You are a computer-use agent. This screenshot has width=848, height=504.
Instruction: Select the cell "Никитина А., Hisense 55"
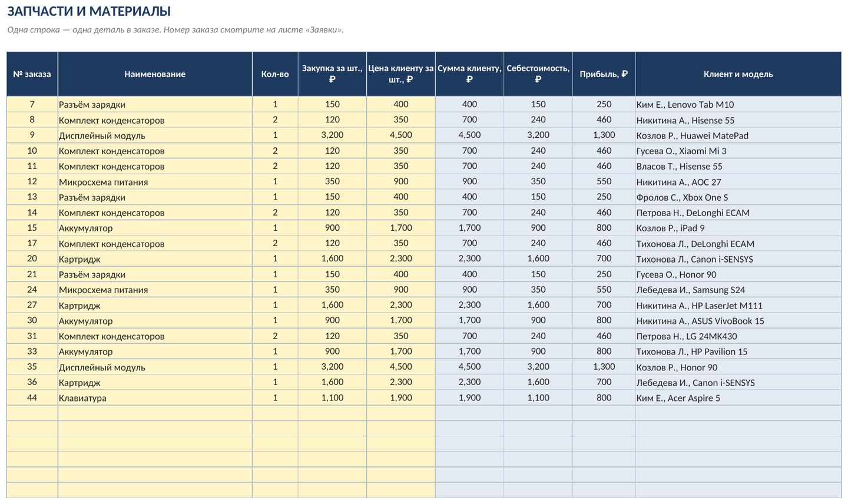[738, 120]
